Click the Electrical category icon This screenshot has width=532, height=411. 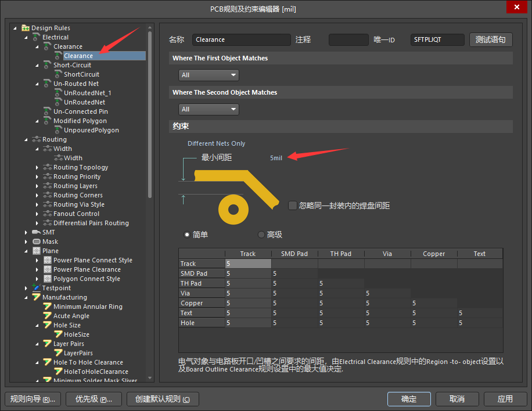click(x=37, y=37)
